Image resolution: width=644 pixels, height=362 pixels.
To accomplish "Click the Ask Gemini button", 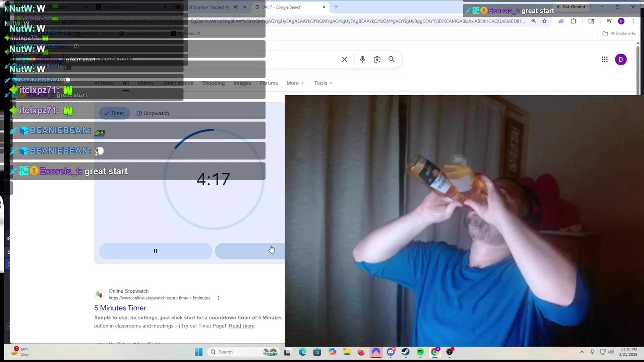I will 570,7.
